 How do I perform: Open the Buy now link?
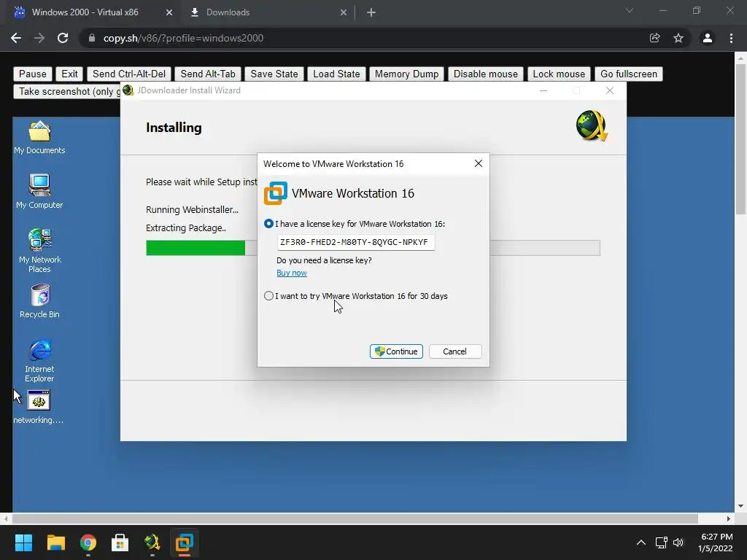[x=292, y=273]
